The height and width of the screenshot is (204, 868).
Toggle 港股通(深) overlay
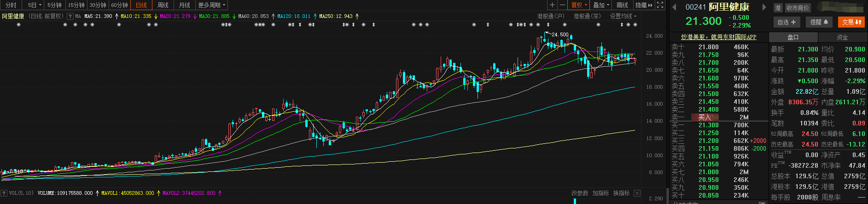(x=587, y=16)
